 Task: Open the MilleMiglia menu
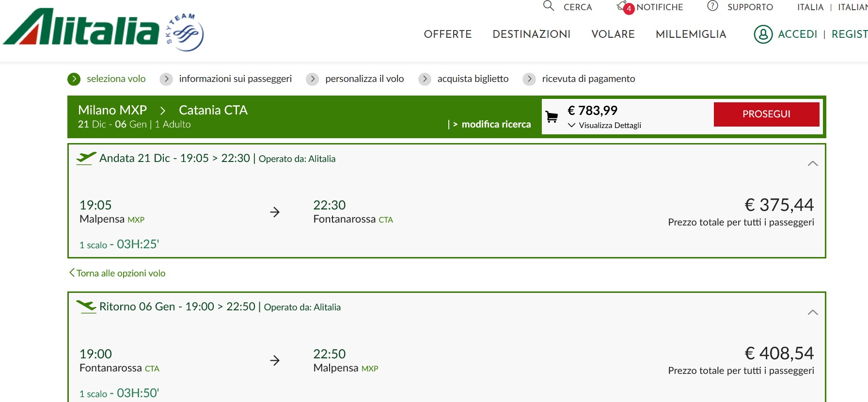pyautogui.click(x=691, y=34)
